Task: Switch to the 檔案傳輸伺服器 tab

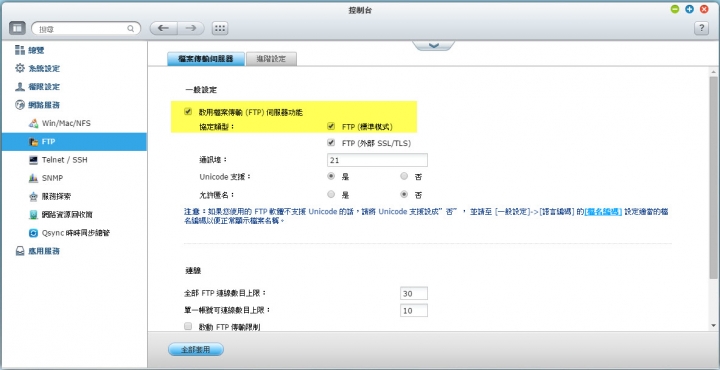Action: click(x=206, y=59)
